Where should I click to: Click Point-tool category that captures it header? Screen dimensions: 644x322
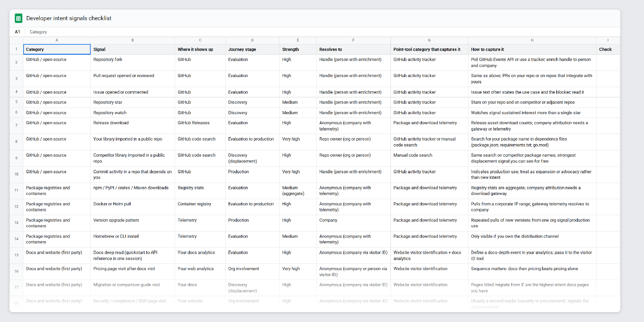429,49
